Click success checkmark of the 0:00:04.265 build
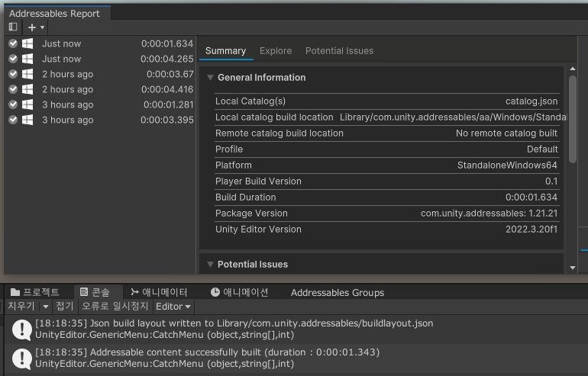The height and width of the screenshot is (376, 588). pos(13,59)
